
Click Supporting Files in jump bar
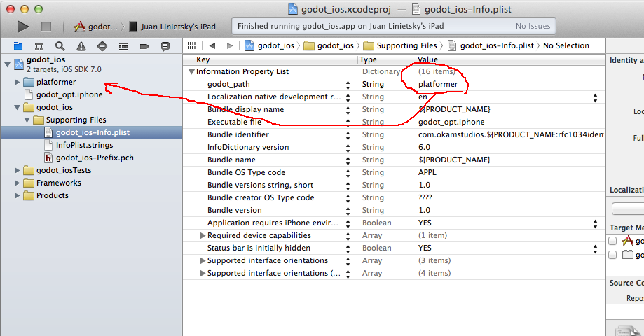click(400, 45)
